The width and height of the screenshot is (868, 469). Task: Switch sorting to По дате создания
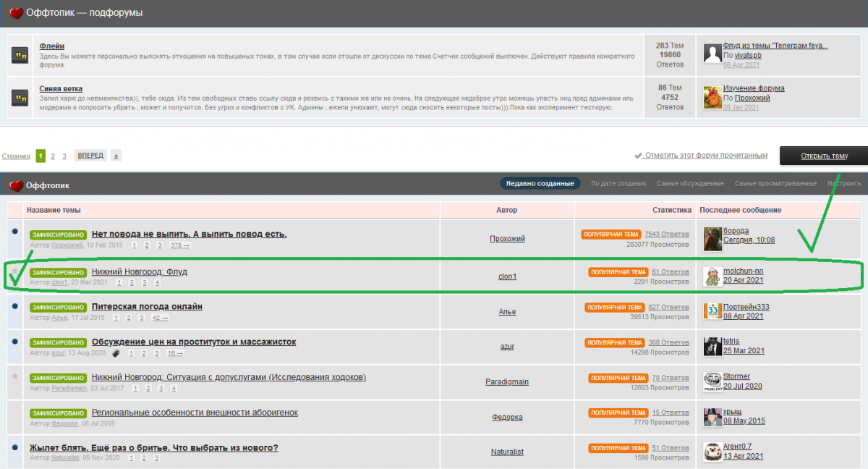(618, 184)
